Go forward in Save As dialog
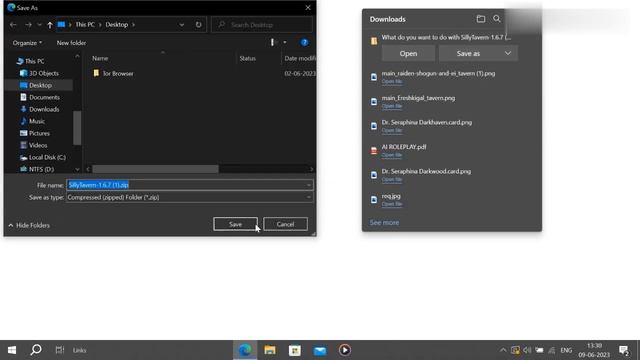The image size is (640, 360). (x=28, y=25)
